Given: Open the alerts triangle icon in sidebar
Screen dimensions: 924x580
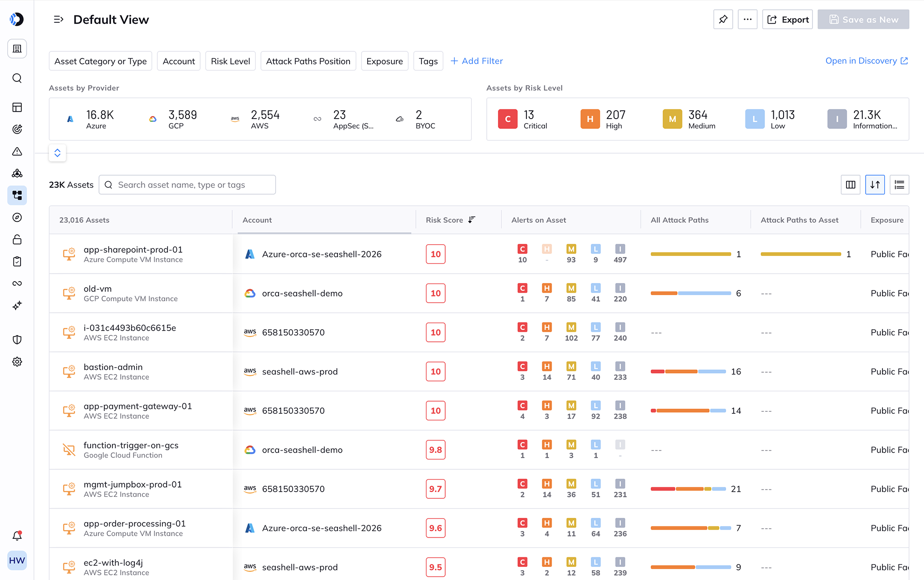Looking at the screenshot, I should 17,151.
